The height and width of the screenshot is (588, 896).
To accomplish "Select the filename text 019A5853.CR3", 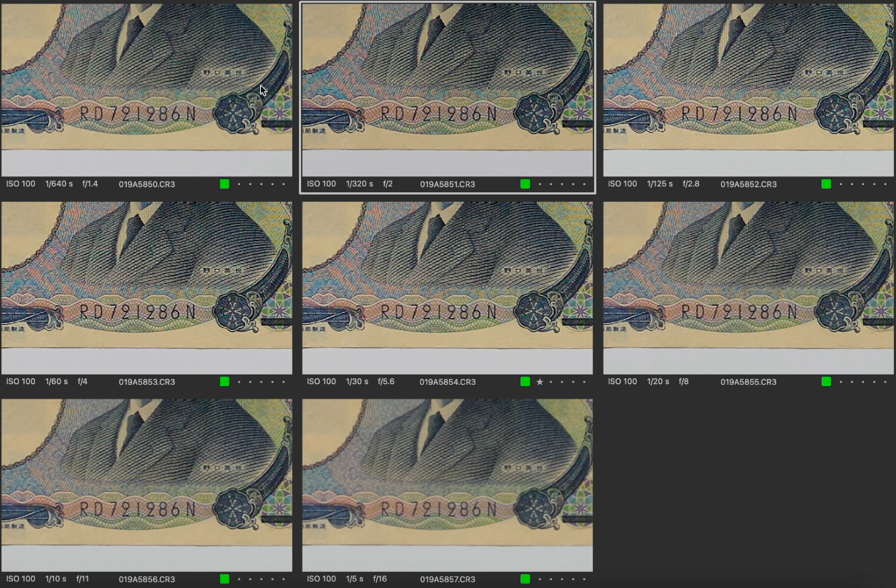I will (x=147, y=382).
